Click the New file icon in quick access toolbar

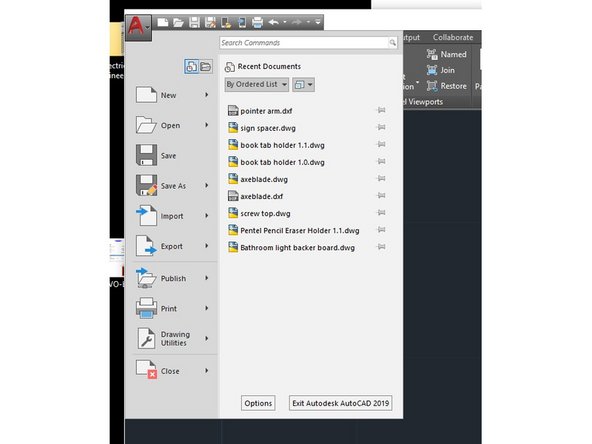coord(163,22)
